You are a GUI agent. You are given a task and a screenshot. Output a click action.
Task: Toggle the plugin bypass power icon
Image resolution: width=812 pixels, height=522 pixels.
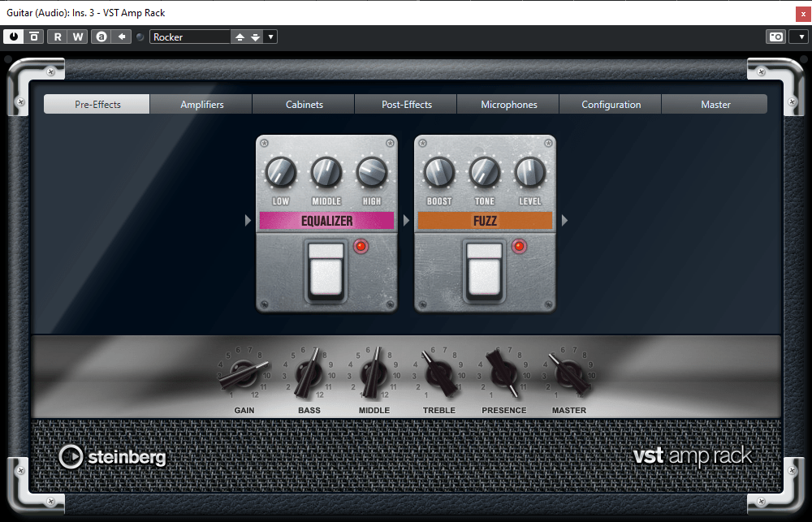[13, 37]
